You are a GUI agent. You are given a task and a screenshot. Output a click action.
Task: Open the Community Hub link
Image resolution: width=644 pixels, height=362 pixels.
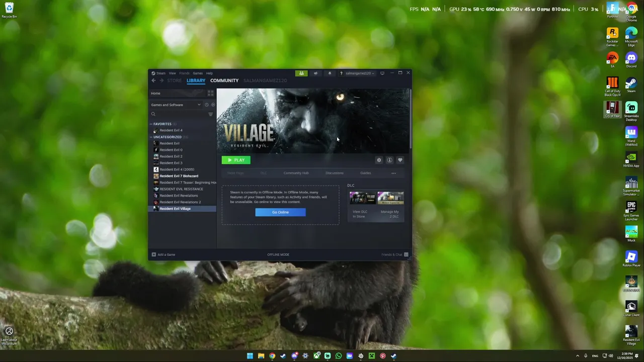[x=296, y=173]
